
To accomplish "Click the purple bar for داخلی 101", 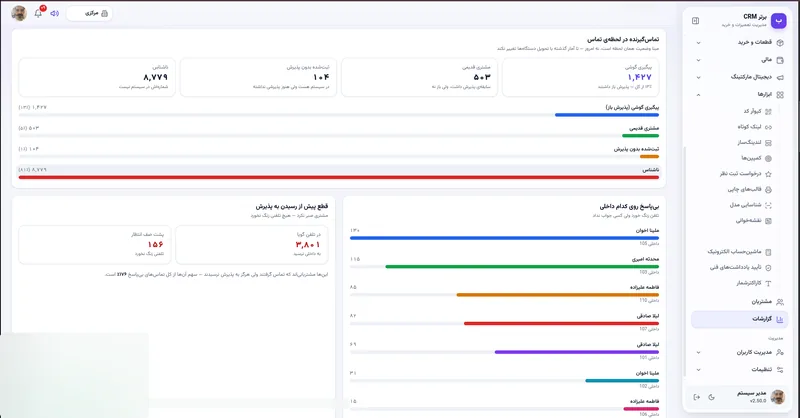I will click(577, 352).
